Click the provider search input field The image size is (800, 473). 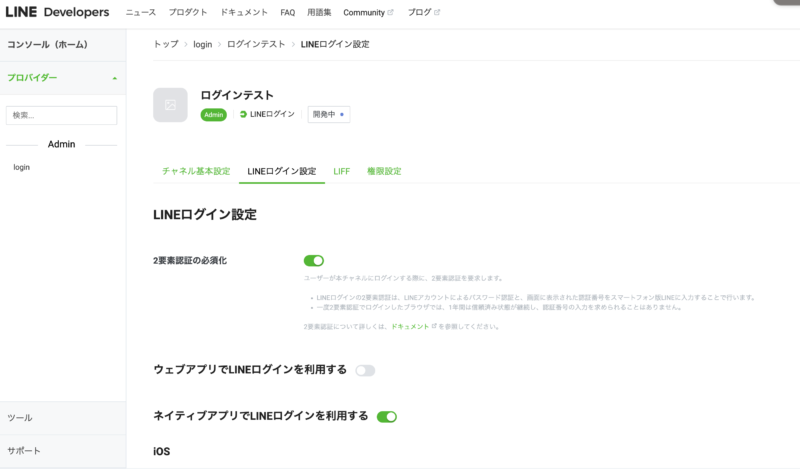pos(62,116)
